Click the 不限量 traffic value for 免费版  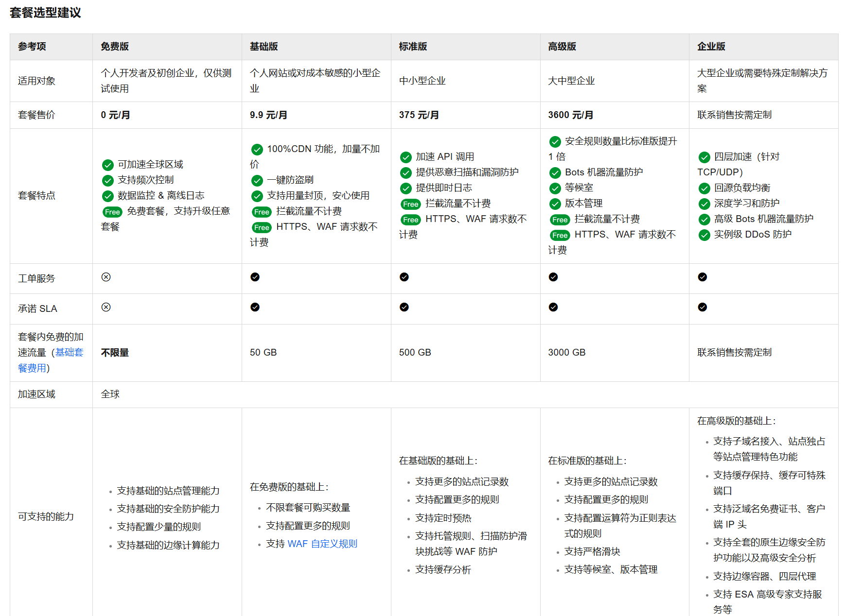tap(115, 353)
